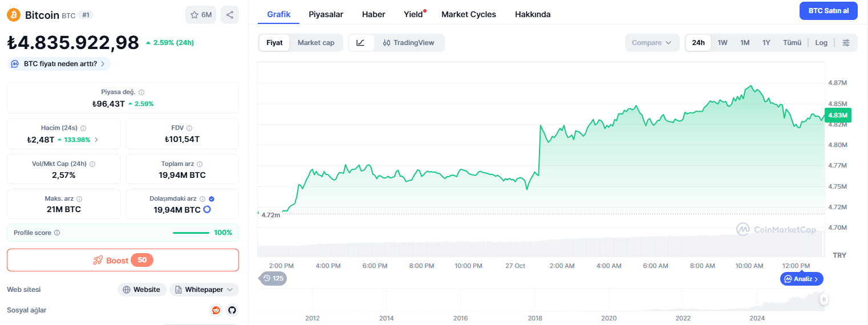Click info icon beside Dolaşımdaki arz
868x325 pixels.
click(202, 199)
